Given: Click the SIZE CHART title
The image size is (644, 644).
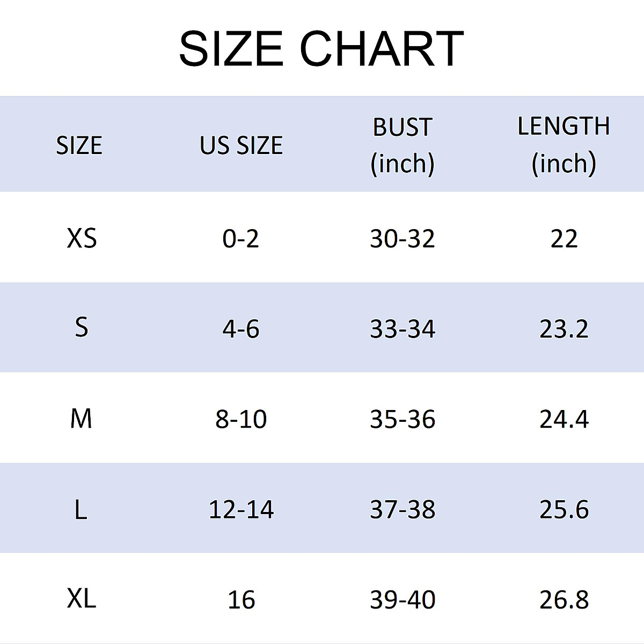Looking at the screenshot, I should 321,49.
